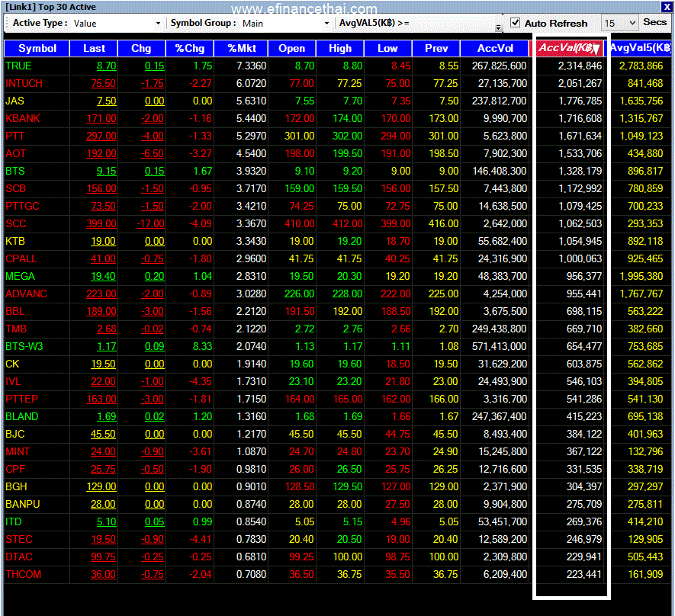Click SCC's change value -17.00 link
This screenshot has width=675, height=616.
pos(150,223)
